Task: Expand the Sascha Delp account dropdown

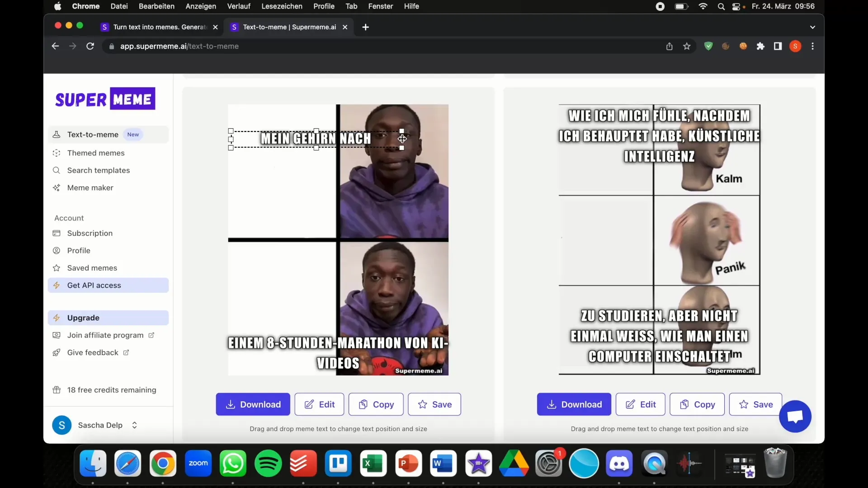Action: (134, 425)
